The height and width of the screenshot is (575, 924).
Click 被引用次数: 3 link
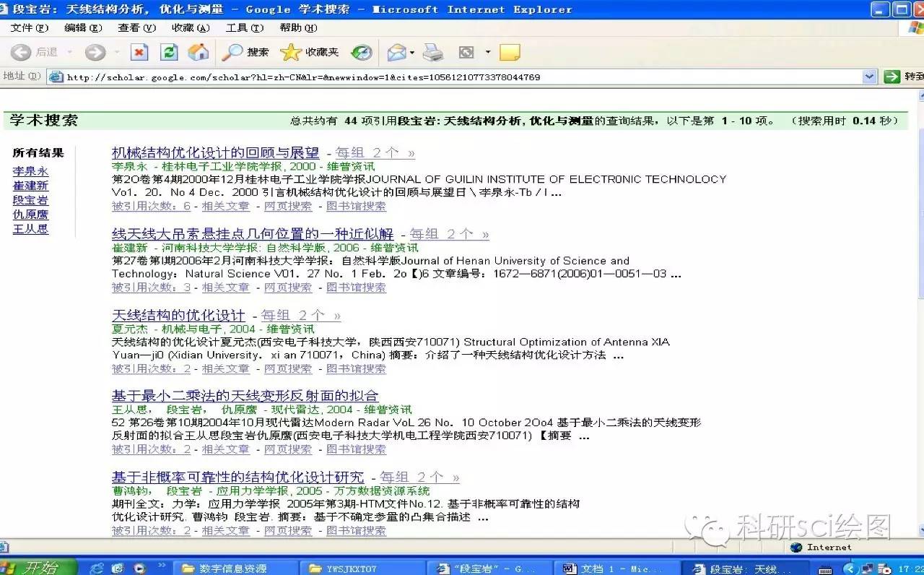(151, 287)
